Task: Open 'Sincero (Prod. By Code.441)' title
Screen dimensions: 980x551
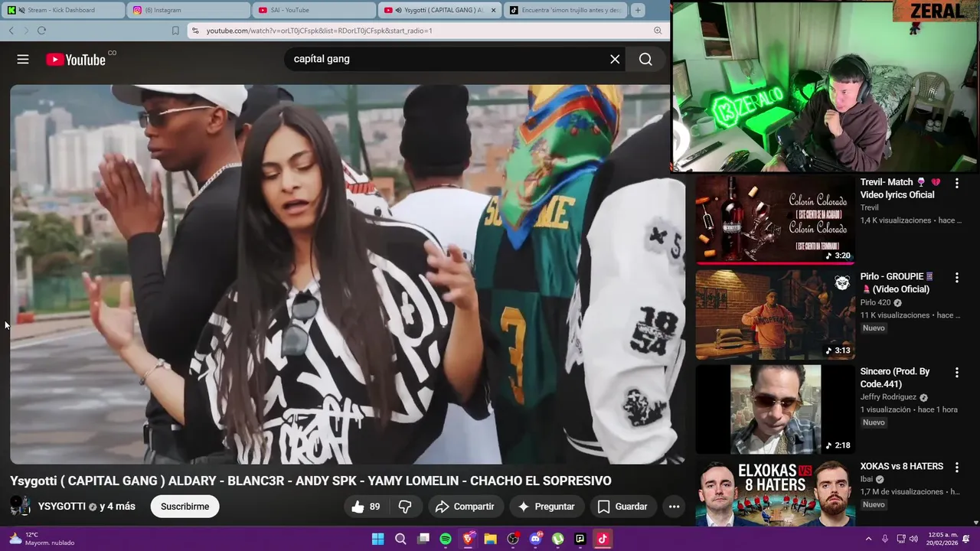Action: click(x=895, y=377)
